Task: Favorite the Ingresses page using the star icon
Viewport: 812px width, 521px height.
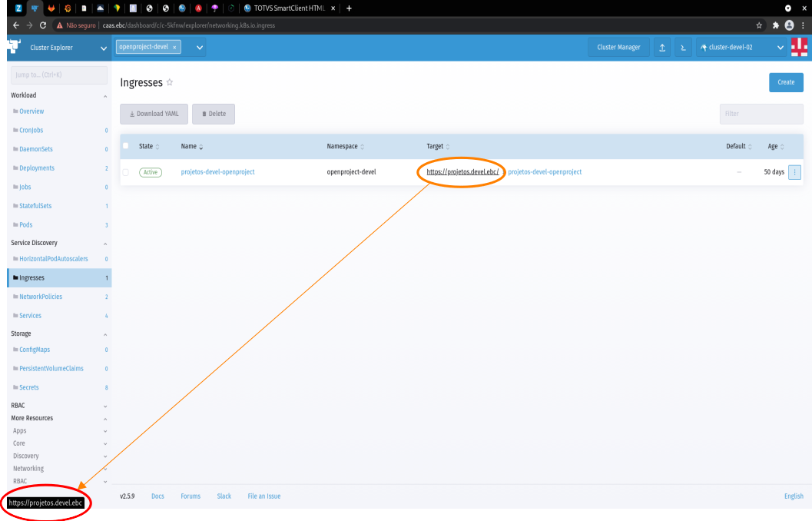Action: (x=169, y=81)
